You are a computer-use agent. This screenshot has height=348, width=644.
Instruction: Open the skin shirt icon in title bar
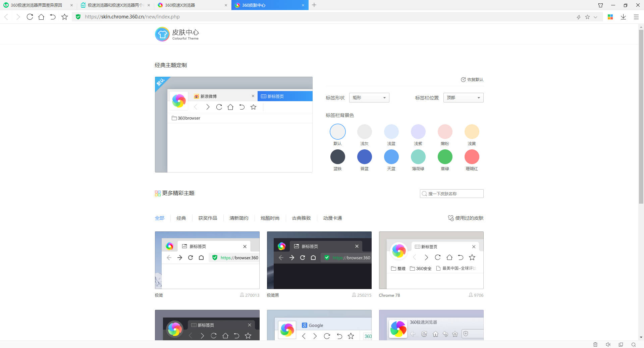600,5
